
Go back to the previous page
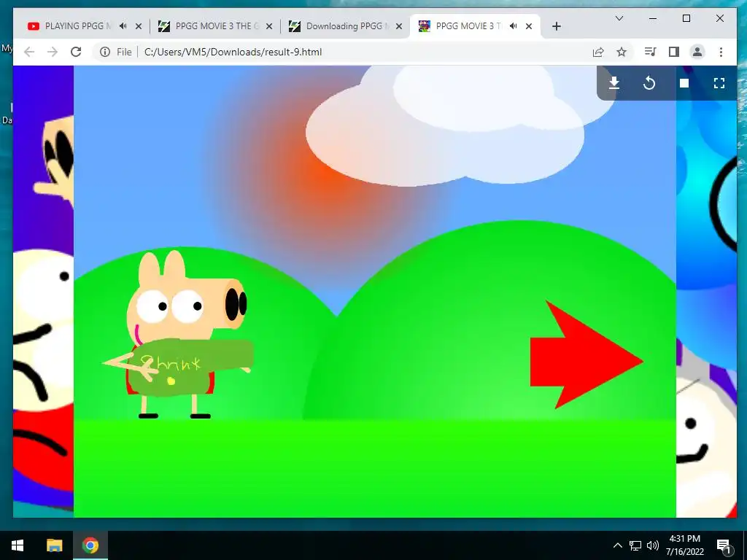click(29, 52)
